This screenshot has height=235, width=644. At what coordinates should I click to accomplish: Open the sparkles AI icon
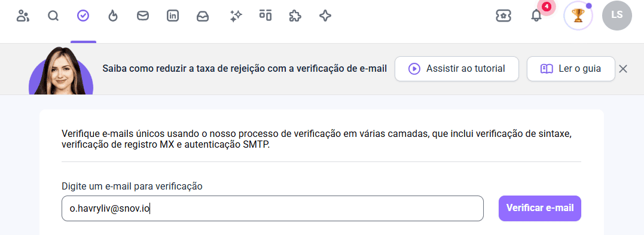click(x=236, y=16)
